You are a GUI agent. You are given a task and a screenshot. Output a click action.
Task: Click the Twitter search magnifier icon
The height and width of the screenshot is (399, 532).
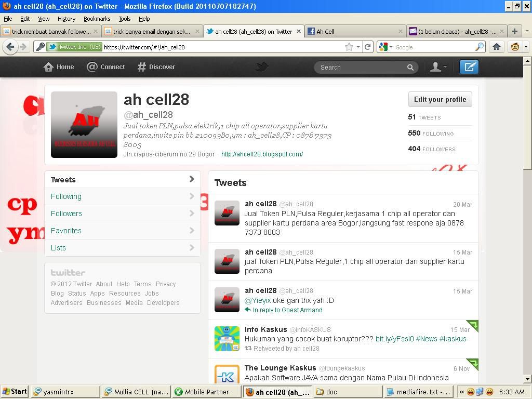click(410, 67)
